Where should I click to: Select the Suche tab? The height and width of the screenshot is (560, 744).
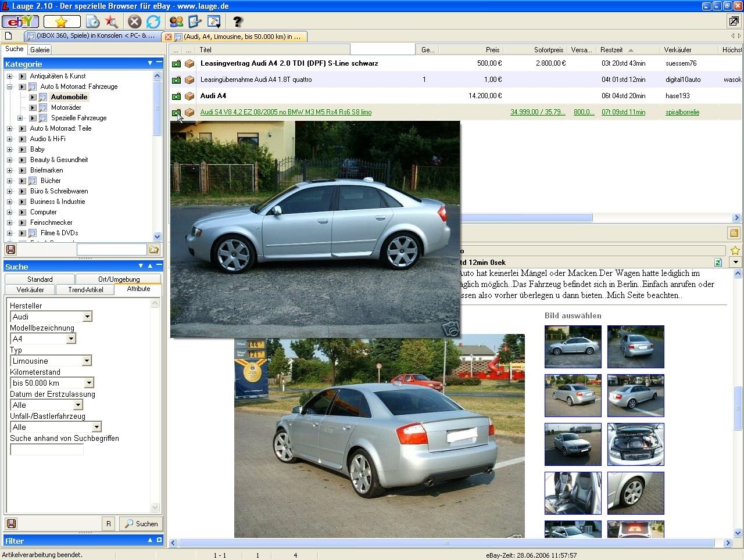coord(15,49)
